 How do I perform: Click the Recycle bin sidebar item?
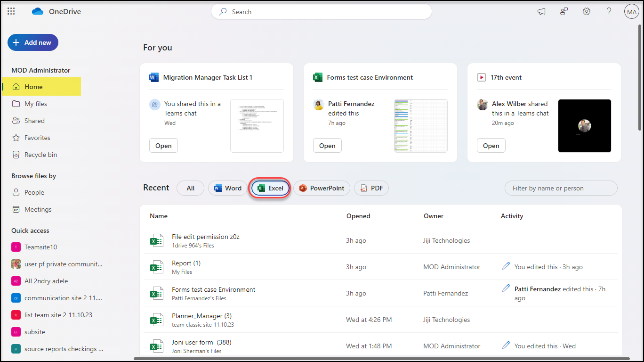pos(40,155)
